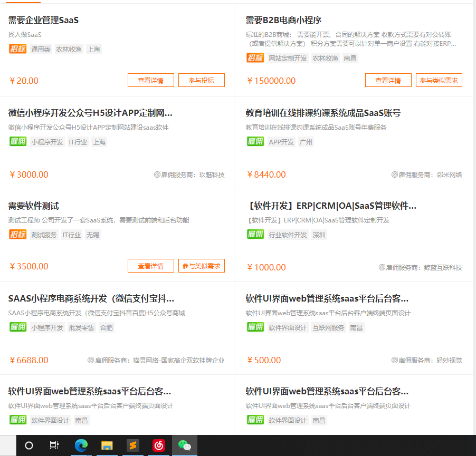Click service provider 轻妙视觉

tap(449, 360)
